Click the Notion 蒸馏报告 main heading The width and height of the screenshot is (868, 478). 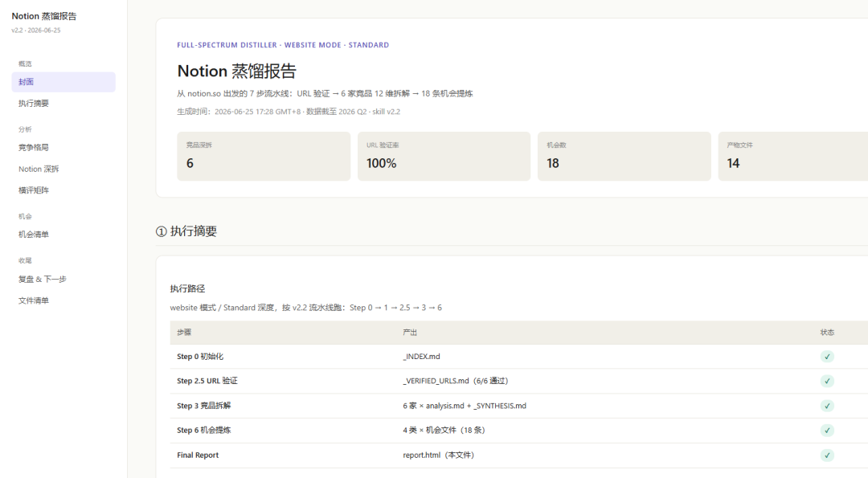point(237,71)
